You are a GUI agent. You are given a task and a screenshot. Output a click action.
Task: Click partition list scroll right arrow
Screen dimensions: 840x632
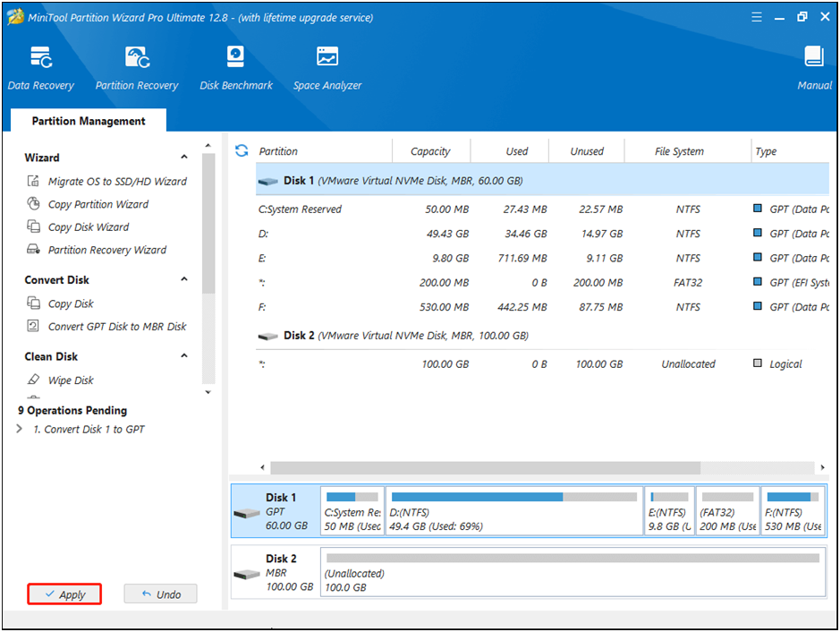click(x=822, y=467)
